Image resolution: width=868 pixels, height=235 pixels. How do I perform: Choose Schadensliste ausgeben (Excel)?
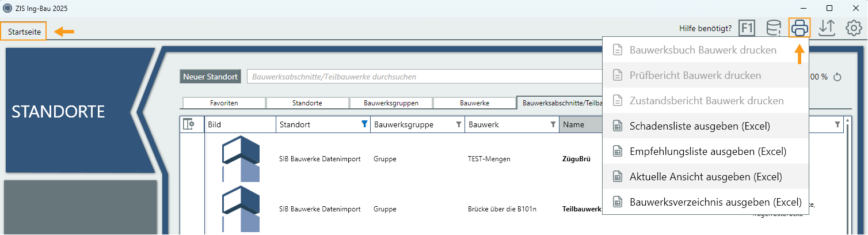click(705, 126)
